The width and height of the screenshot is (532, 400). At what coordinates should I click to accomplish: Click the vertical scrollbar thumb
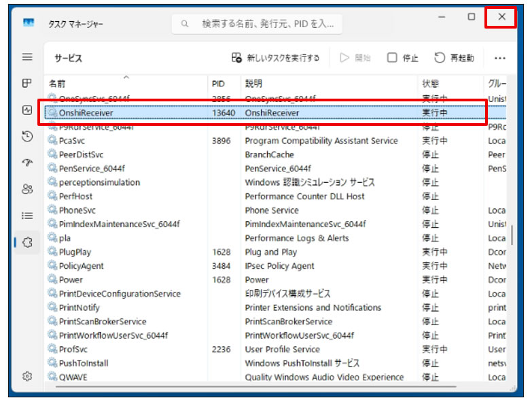pyautogui.click(x=512, y=235)
